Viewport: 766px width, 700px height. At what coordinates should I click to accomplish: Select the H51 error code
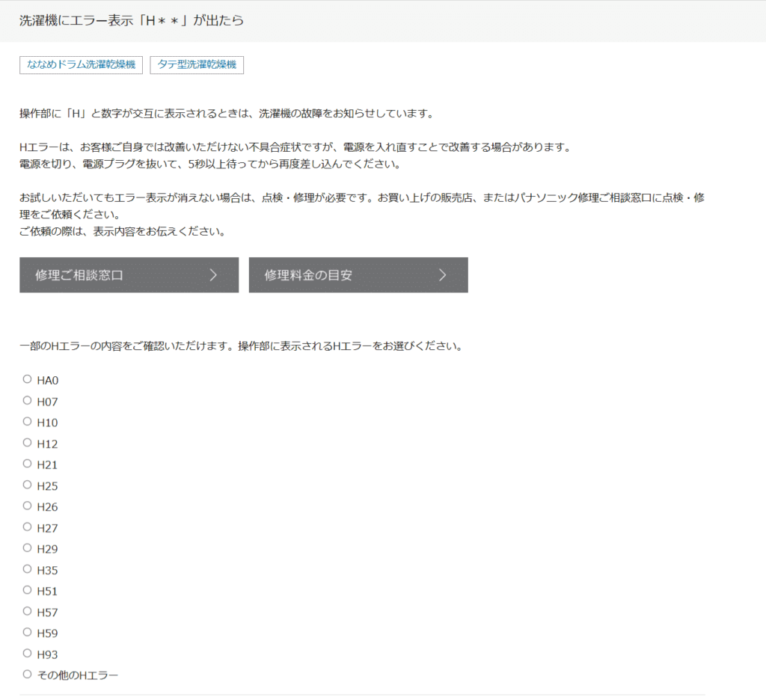[28, 590]
